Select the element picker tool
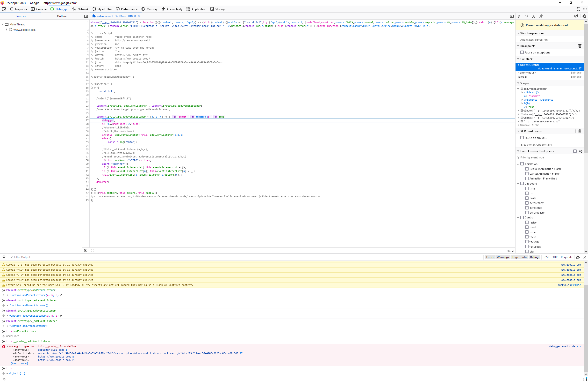The width and height of the screenshot is (588, 387). pos(4,9)
